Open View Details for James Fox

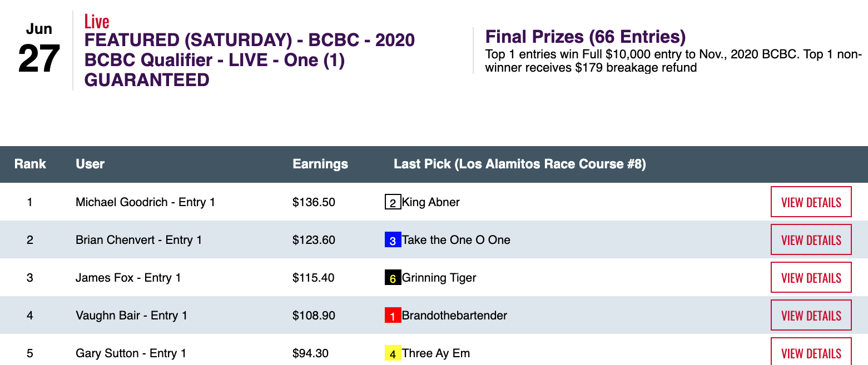click(x=811, y=278)
